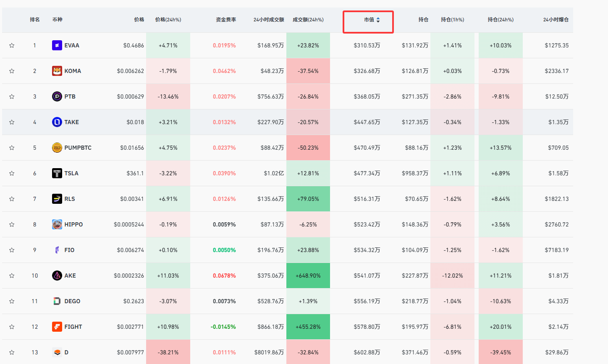Toggle the TSLA favorite star
This screenshot has height=364, width=608.
pos(12,173)
